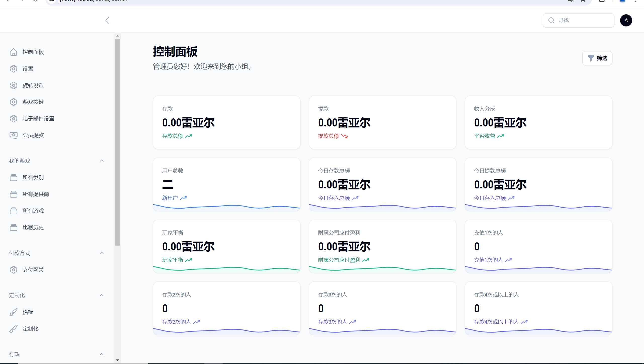Click the gear icon beside 支付网关
Image resolution: width=644 pixels, height=364 pixels.
14,270
